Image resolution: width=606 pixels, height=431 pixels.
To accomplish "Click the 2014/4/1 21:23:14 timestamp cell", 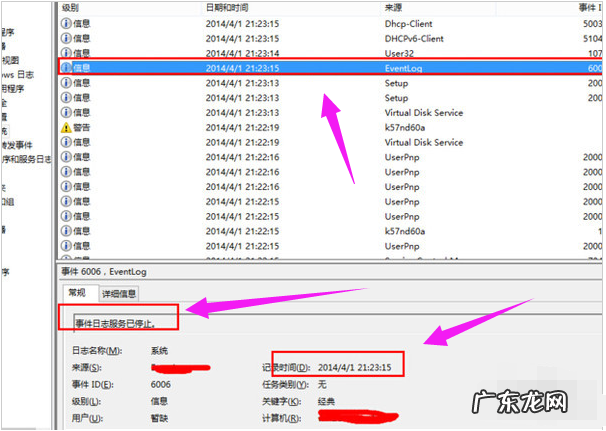I will (x=242, y=53).
